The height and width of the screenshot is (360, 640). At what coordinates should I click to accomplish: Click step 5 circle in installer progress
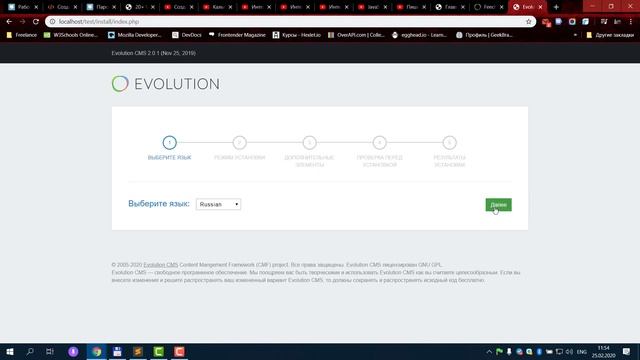pos(449,142)
